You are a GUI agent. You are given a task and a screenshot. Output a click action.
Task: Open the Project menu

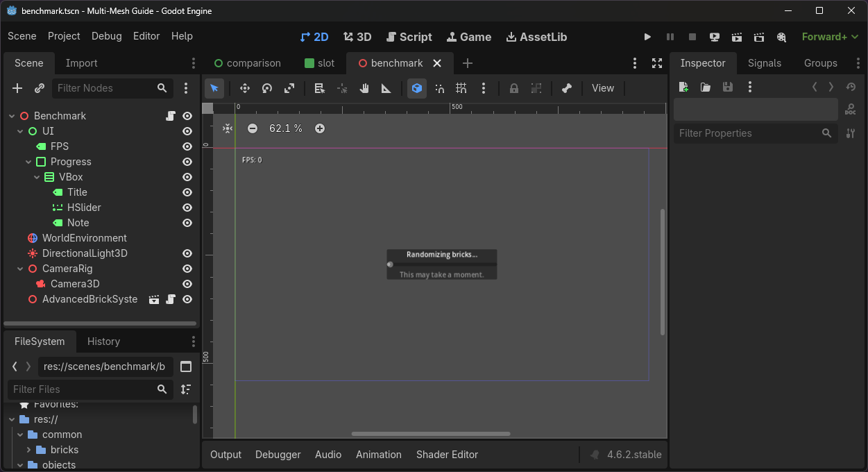pyautogui.click(x=64, y=36)
